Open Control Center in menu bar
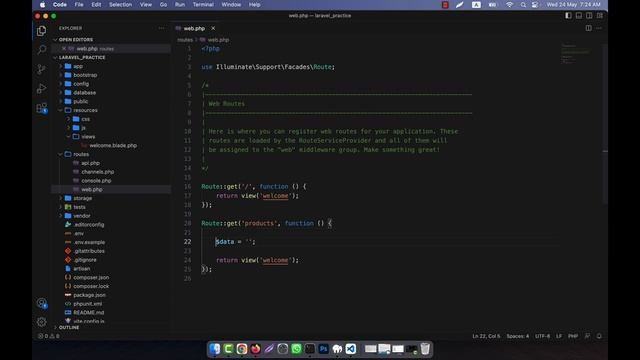This screenshot has height=360, width=640. 535,5
